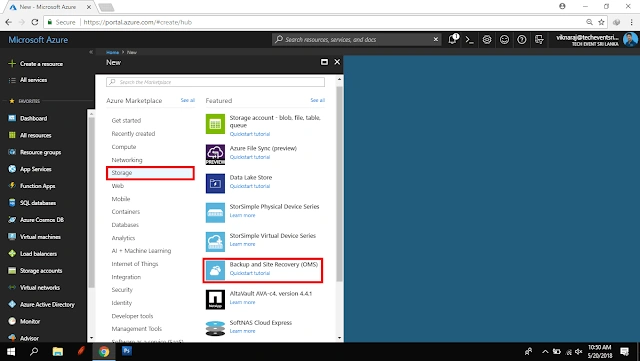Close the New blade

click(337, 62)
